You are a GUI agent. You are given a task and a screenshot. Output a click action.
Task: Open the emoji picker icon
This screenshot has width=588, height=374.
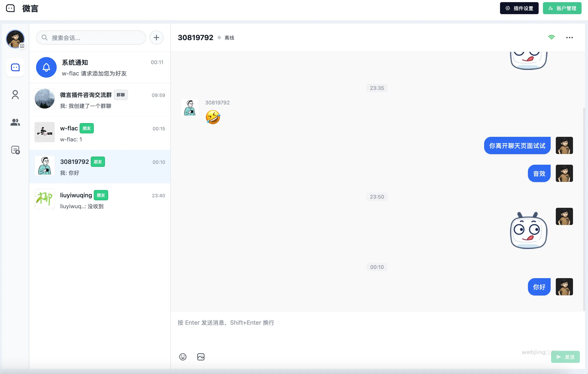tap(183, 357)
